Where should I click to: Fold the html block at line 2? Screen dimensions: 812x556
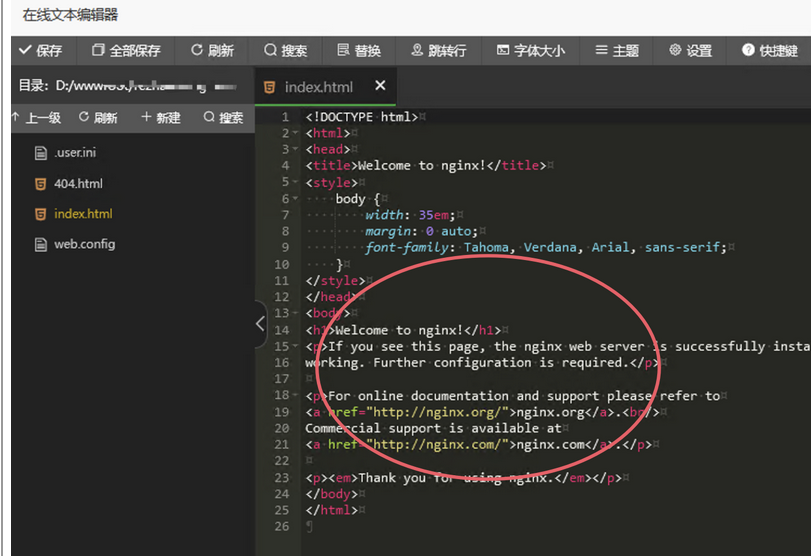(295, 133)
